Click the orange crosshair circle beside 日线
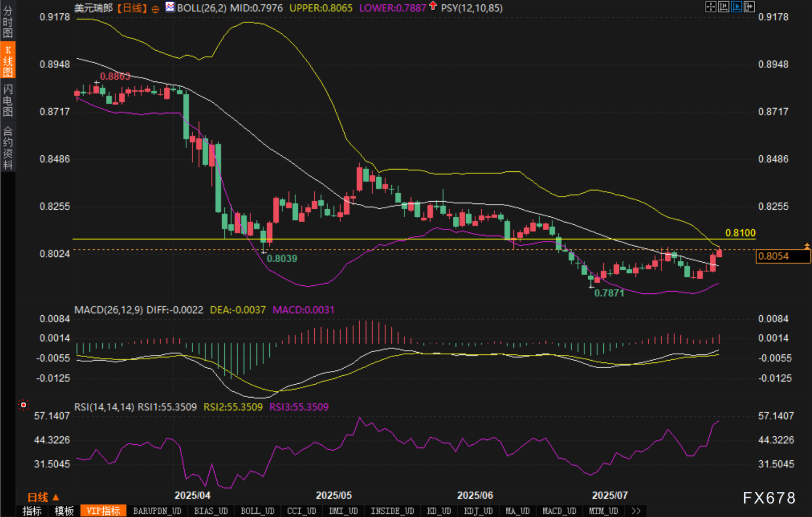Viewport: 812px width, 517px height. point(155,9)
